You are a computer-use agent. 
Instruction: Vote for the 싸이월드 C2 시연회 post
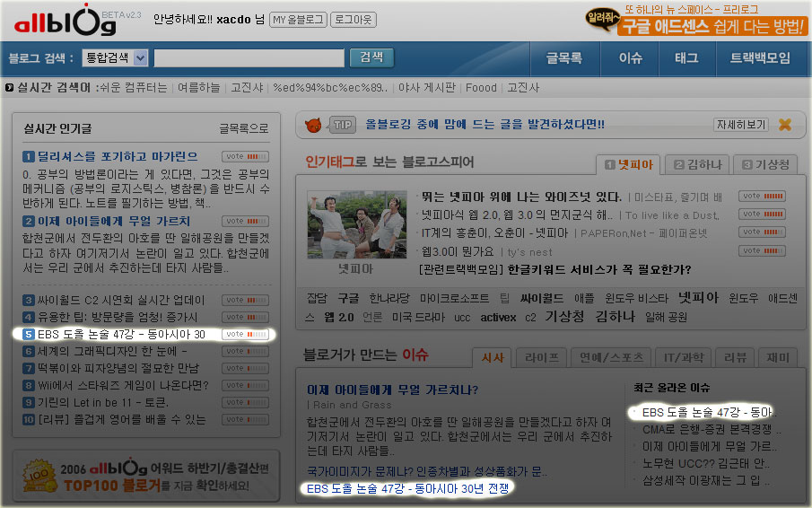pyautogui.click(x=246, y=300)
